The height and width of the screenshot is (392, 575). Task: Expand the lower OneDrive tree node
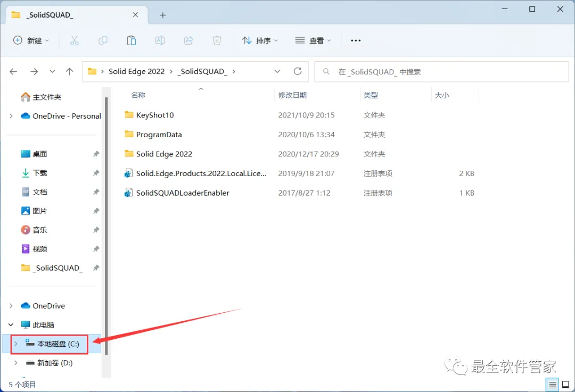pyautogui.click(x=11, y=306)
